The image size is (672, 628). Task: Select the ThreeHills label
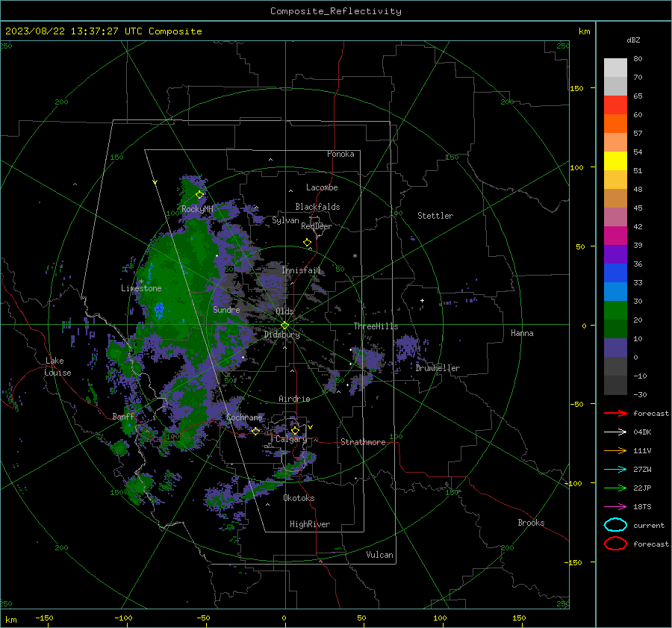coord(376,326)
